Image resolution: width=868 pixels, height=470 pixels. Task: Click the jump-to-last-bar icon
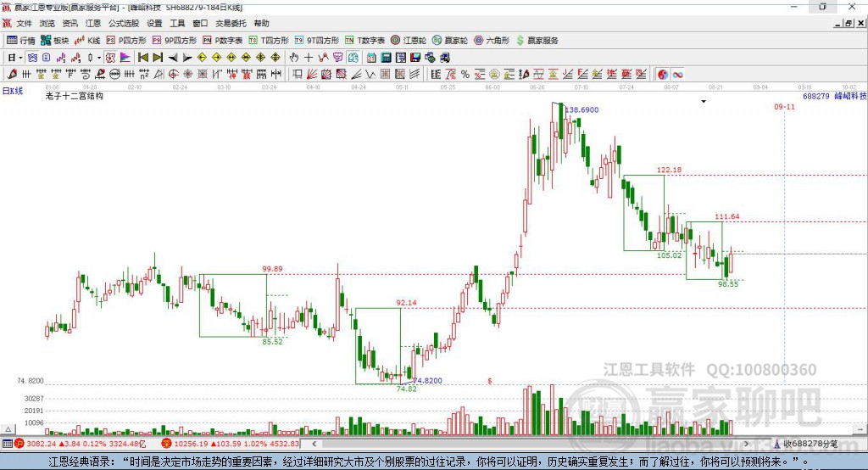coord(158,58)
